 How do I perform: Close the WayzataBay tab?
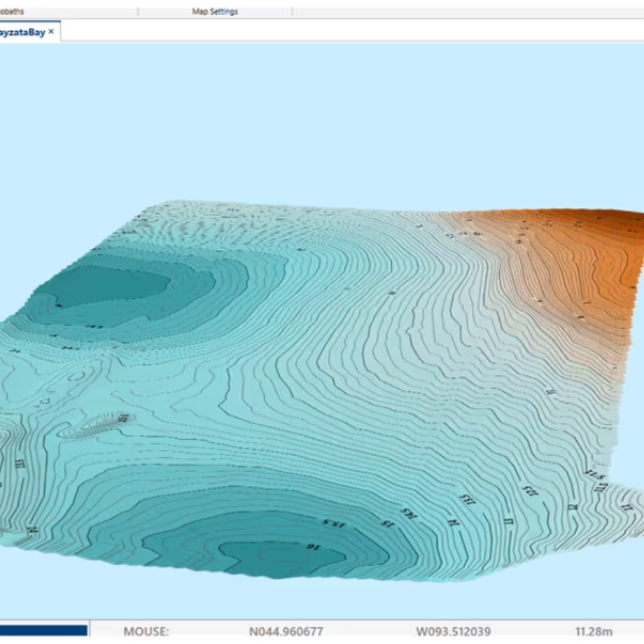pyautogui.click(x=51, y=31)
